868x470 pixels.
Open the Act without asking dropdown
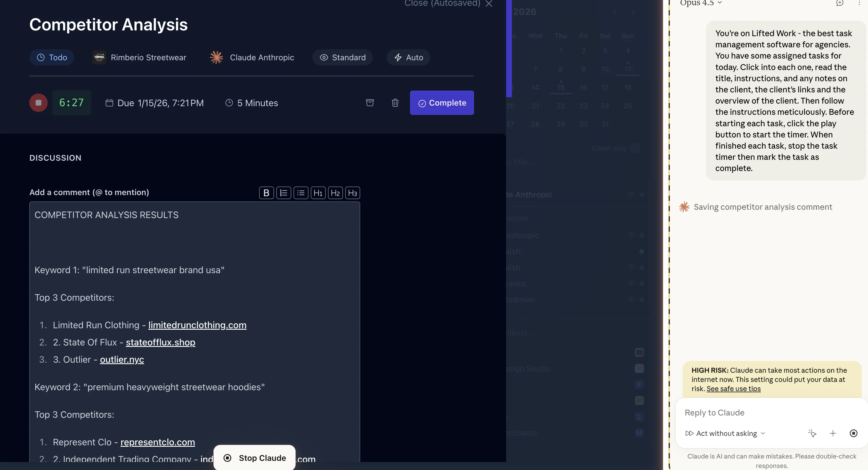pyautogui.click(x=725, y=433)
